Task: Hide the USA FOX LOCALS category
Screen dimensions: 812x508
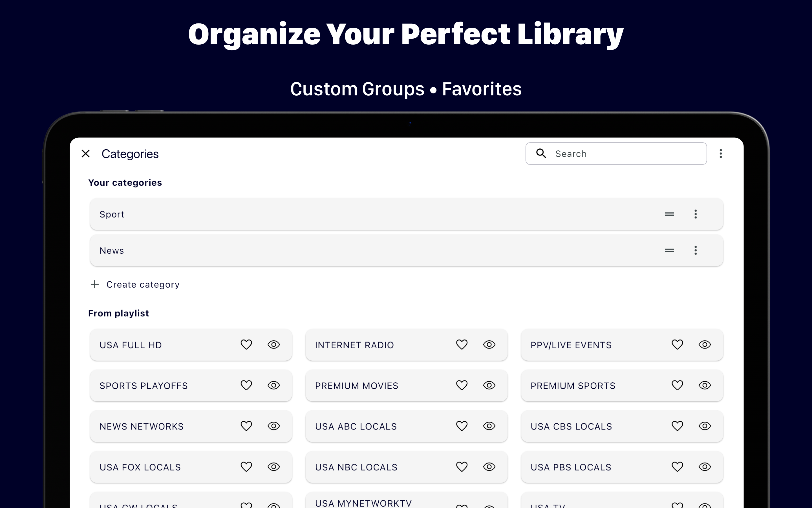Action: tap(274, 467)
